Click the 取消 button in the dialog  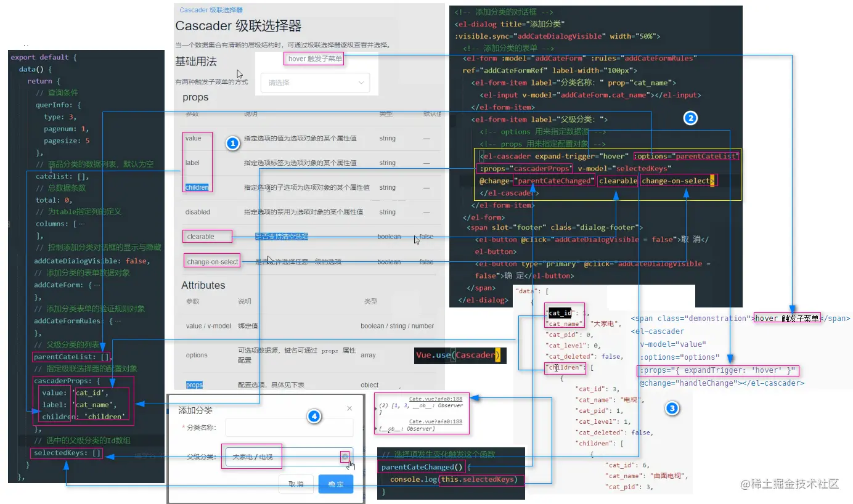[296, 484]
